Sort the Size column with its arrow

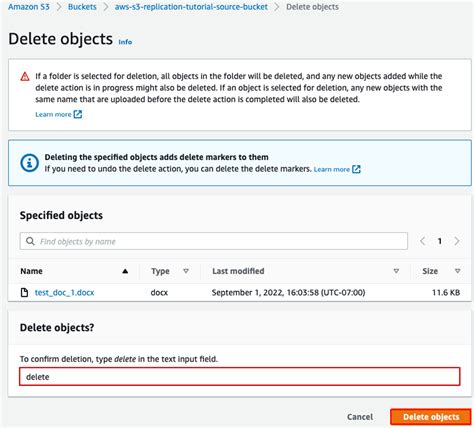[457, 271]
